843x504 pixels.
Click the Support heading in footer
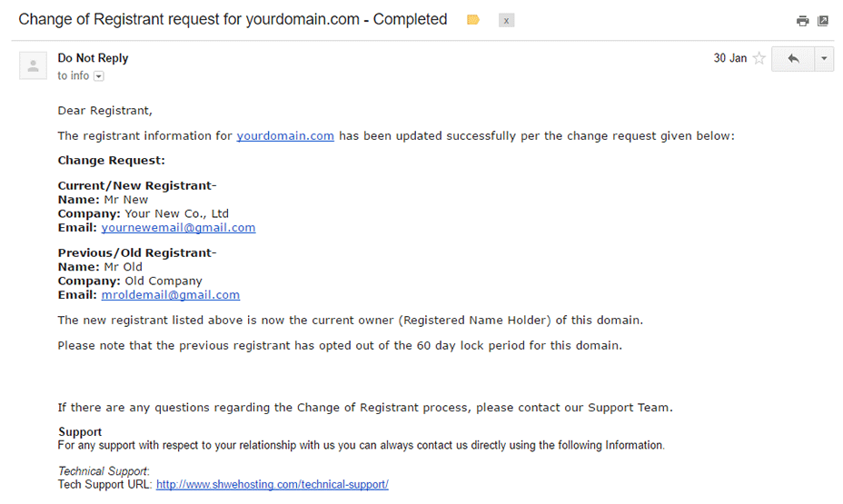[x=80, y=432]
